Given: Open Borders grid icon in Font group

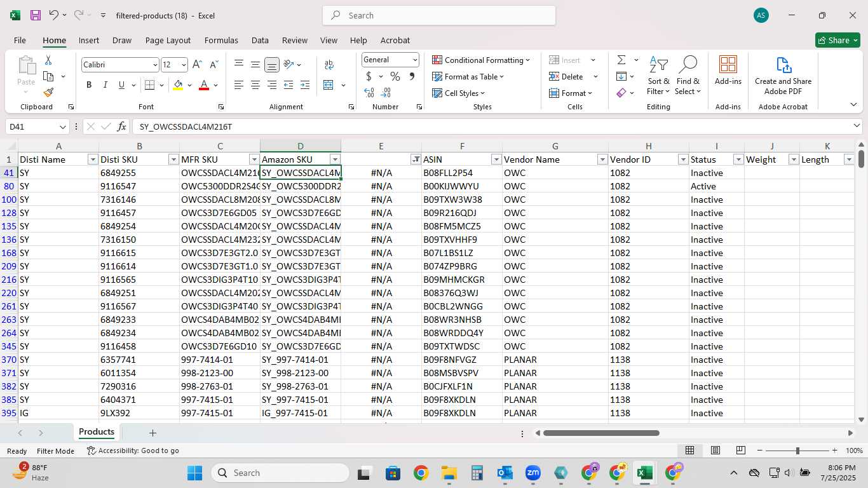Looking at the screenshot, I should coord(149,85).
